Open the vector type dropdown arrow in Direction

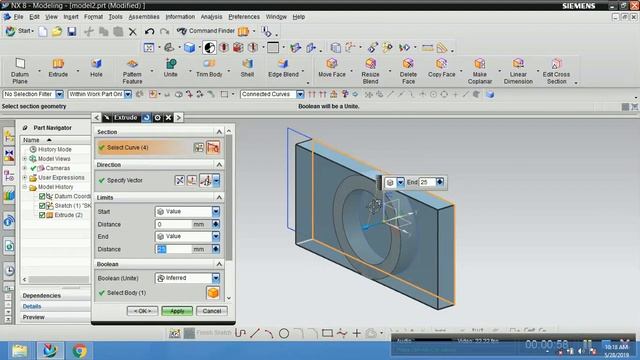216,180
